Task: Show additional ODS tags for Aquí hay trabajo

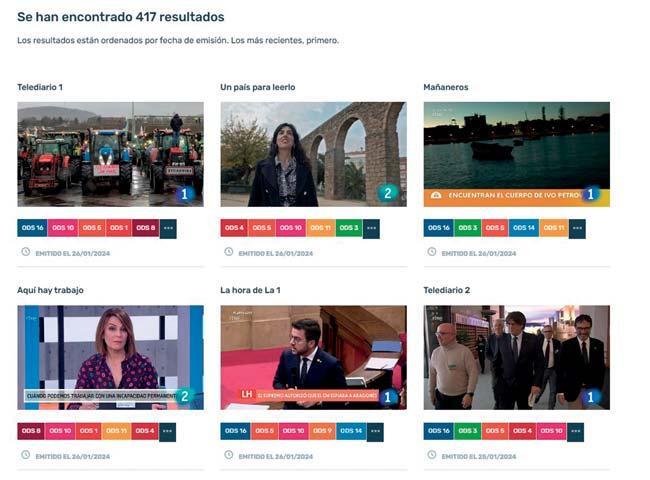Action: [x=167, y=432]
